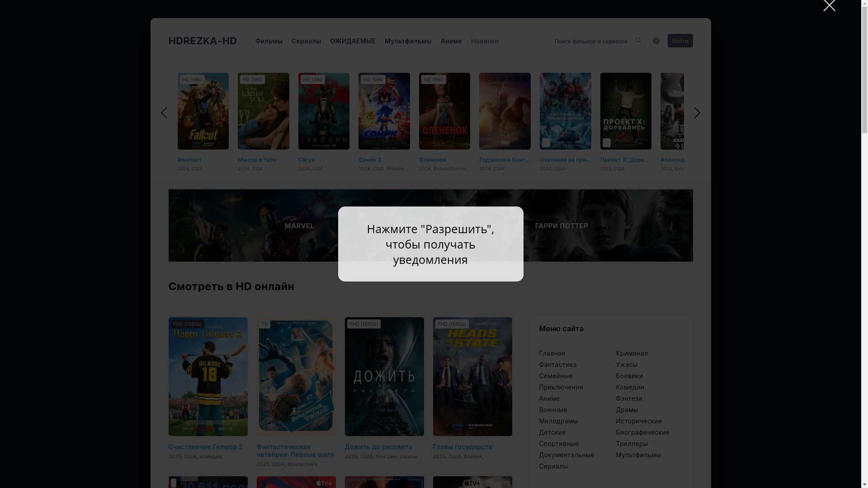868x488 pixels.
Task: Click the Счастливчик Гилмор 2 title
Action: pyautogui.click(x=205, y=447)
